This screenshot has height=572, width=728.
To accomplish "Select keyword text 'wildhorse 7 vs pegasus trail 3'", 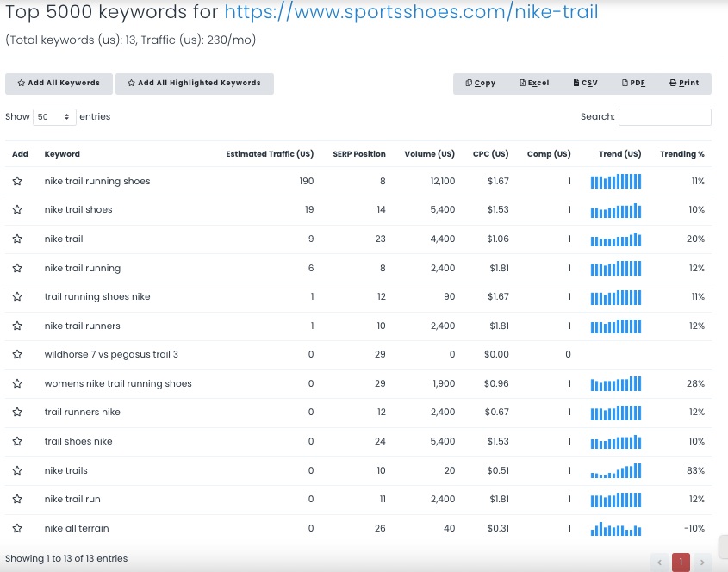I will point(111,355).
